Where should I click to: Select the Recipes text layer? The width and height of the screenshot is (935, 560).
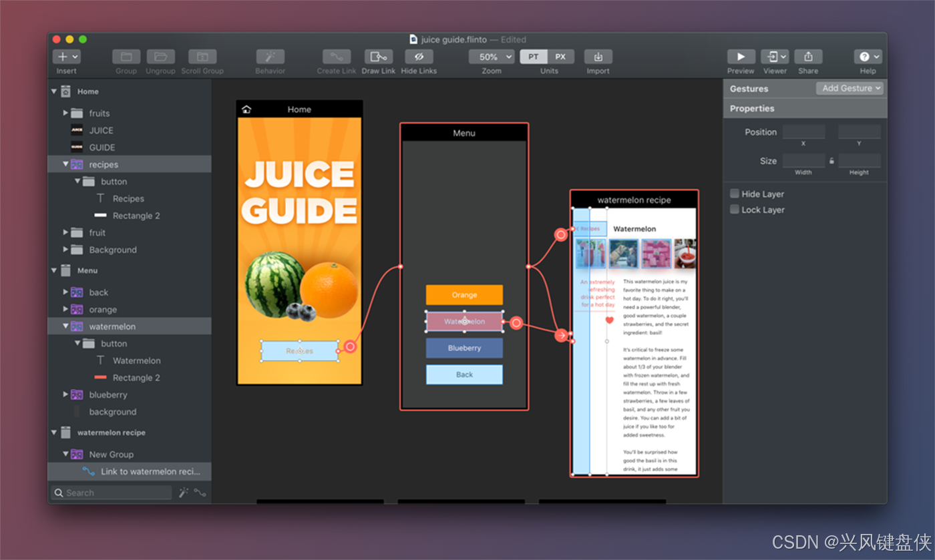(x=130, y=198)
